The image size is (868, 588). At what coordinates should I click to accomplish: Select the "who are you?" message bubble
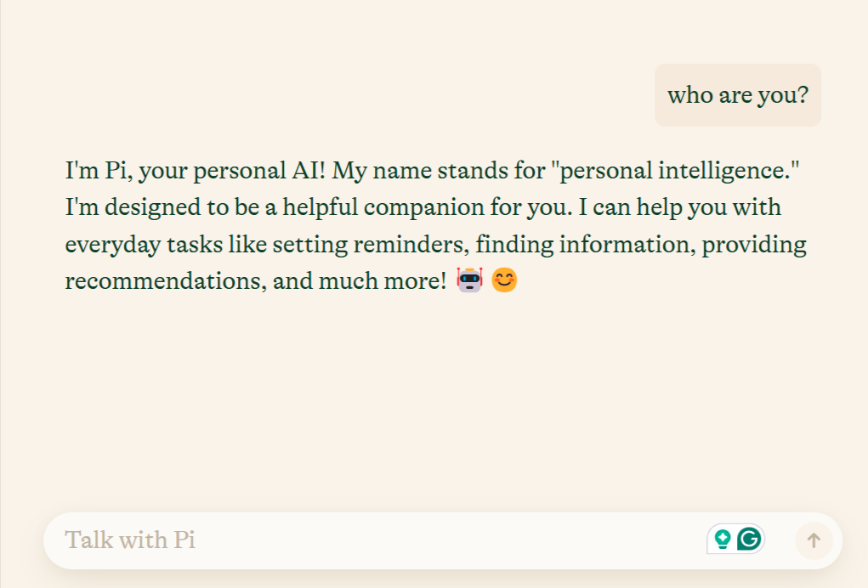[x=738, y=95]
